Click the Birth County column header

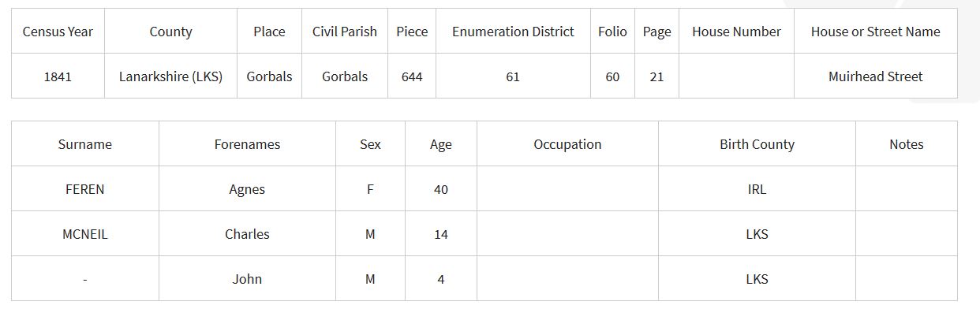point(757,144)
